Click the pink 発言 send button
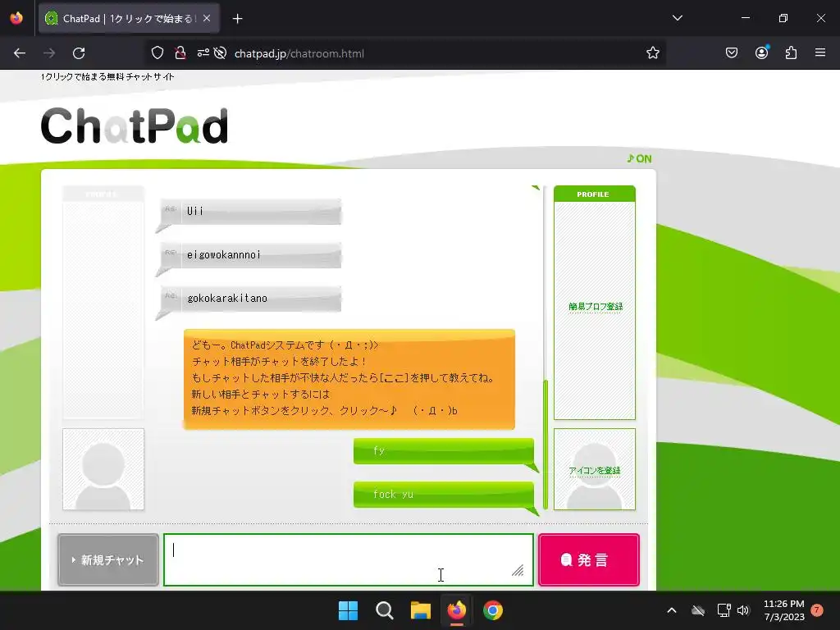 point(589,559)
